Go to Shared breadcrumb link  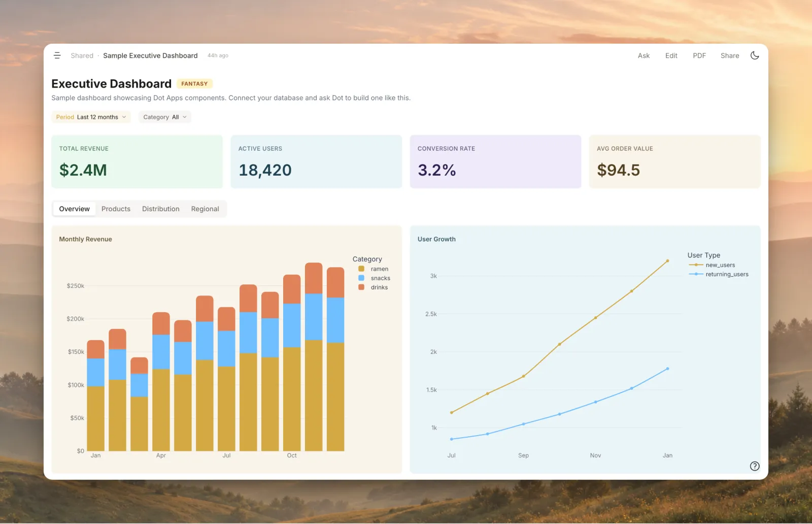point(82,55)
